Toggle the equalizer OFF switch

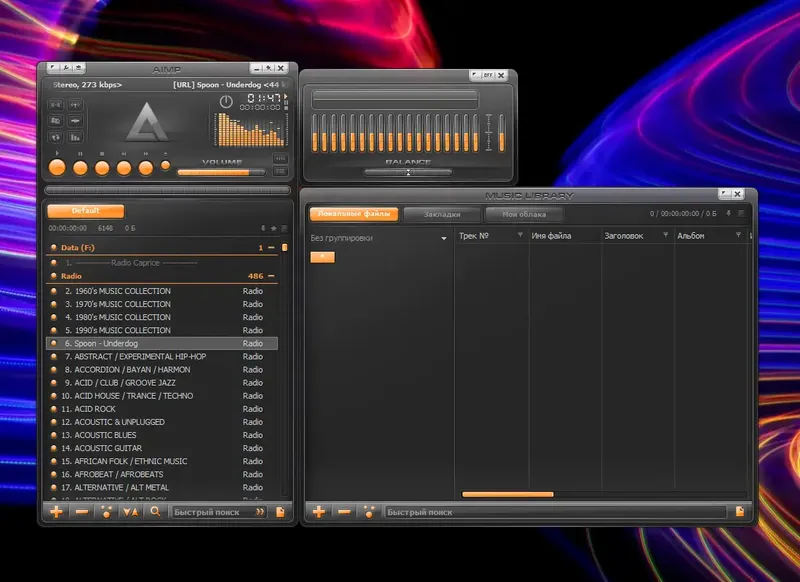tap(488, 75)
